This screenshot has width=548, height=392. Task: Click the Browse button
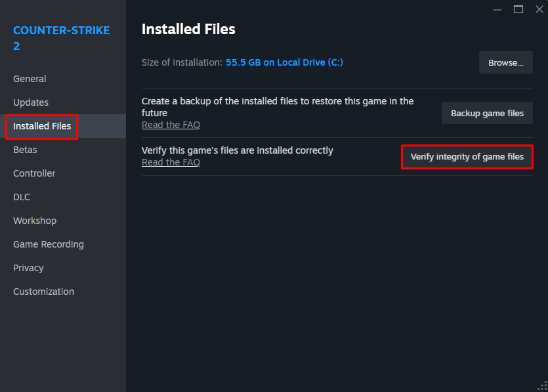505,62
